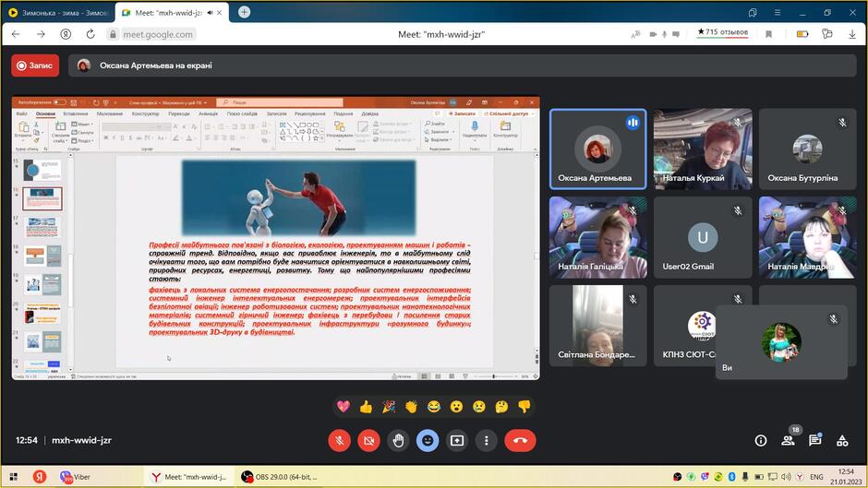Click the red Запис recording button
This screenshot has width=868, height=488.
click(x=35, y=65)
